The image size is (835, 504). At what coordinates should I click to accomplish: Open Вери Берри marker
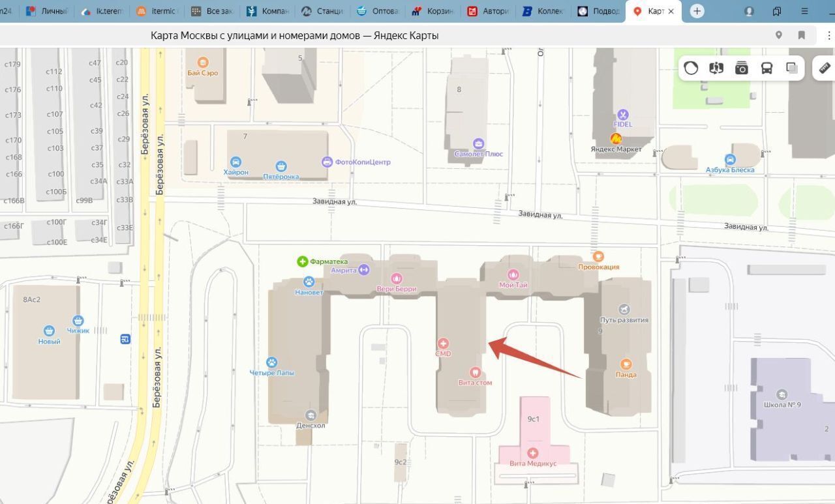coord(396,278)
